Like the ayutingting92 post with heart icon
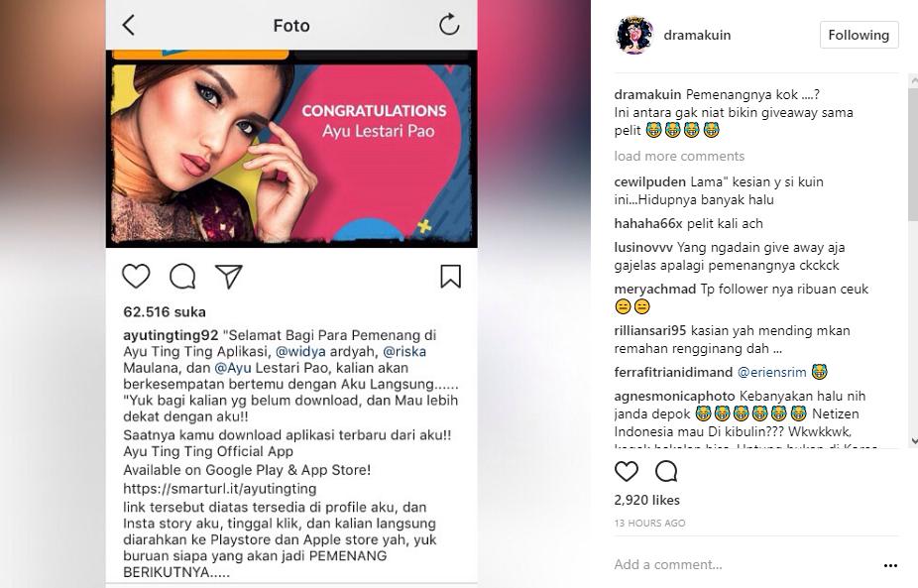This screenshot has width=918, height=588. click(x=136, y=276)
